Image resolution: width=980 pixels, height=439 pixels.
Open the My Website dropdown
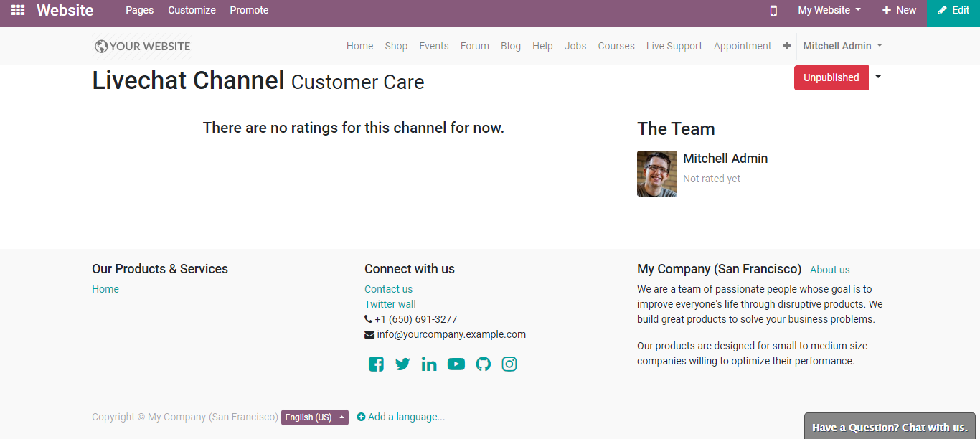click(x=829, y=10)
